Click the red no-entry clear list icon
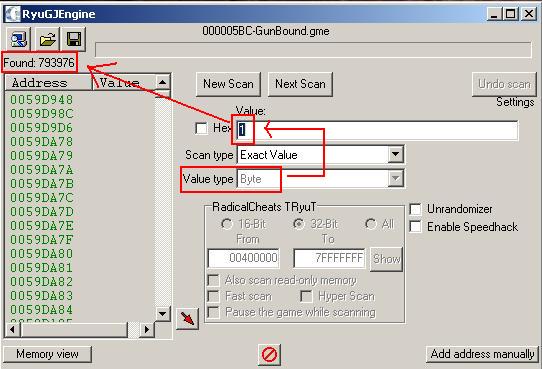 269,354
